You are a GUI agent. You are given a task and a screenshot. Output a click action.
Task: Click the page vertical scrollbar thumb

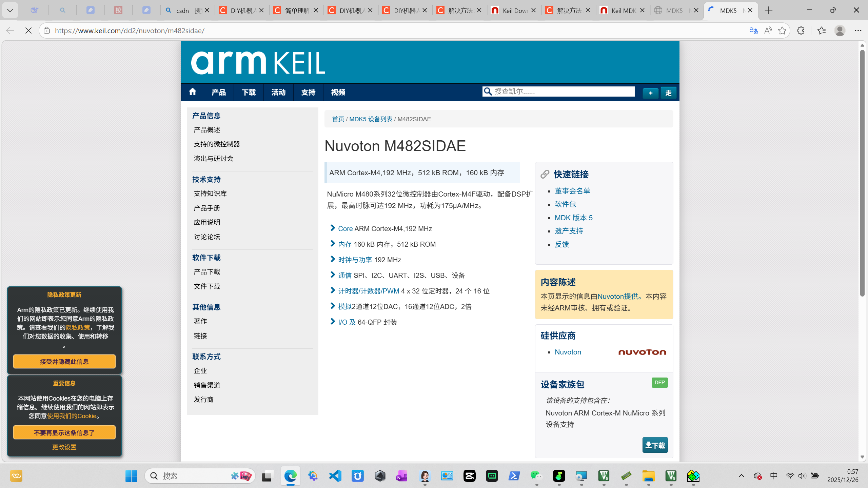coord(862,173)
